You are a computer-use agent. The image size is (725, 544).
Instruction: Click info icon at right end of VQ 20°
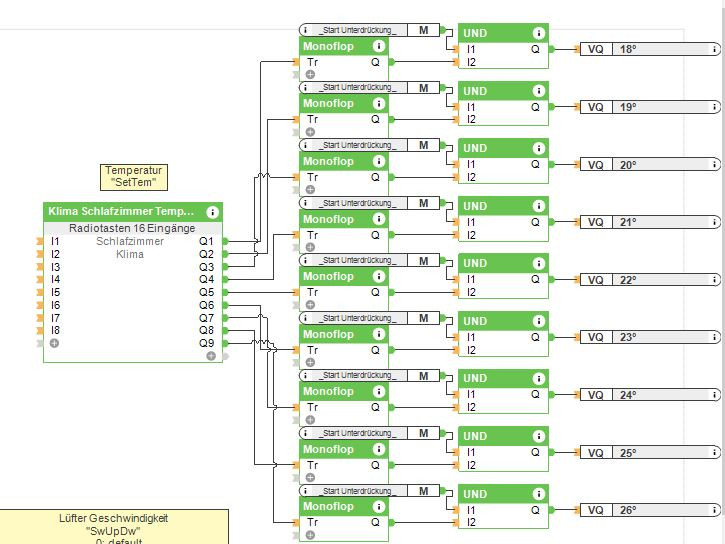[x=715, y=165]
